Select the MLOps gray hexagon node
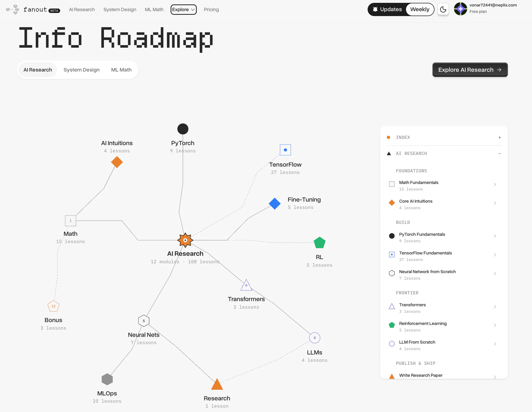The width and height of the screenshot is (532, 412). click(107, 379)
